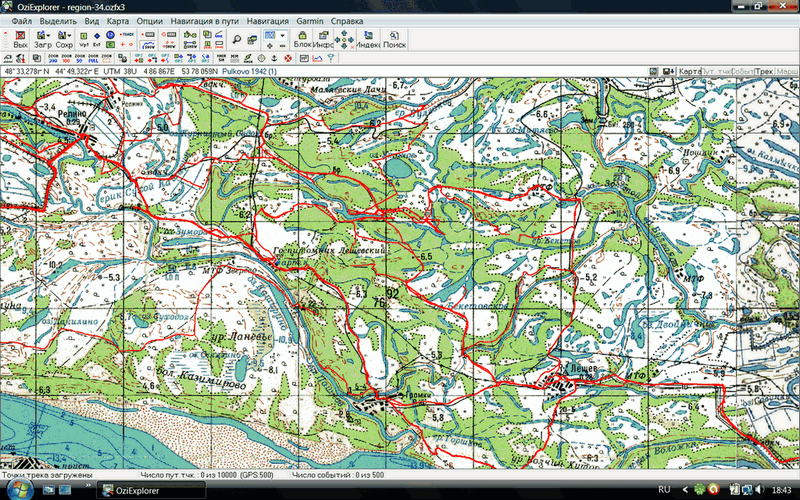Click the UTM 38U zone readout

point(120,71)
